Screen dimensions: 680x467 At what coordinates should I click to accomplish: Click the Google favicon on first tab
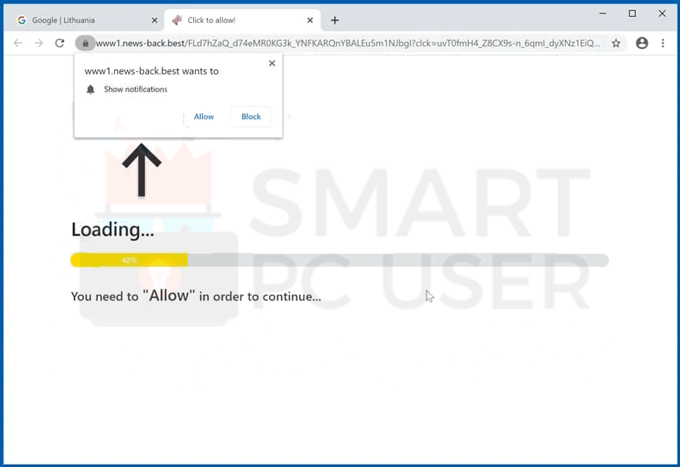coord(22,20)
